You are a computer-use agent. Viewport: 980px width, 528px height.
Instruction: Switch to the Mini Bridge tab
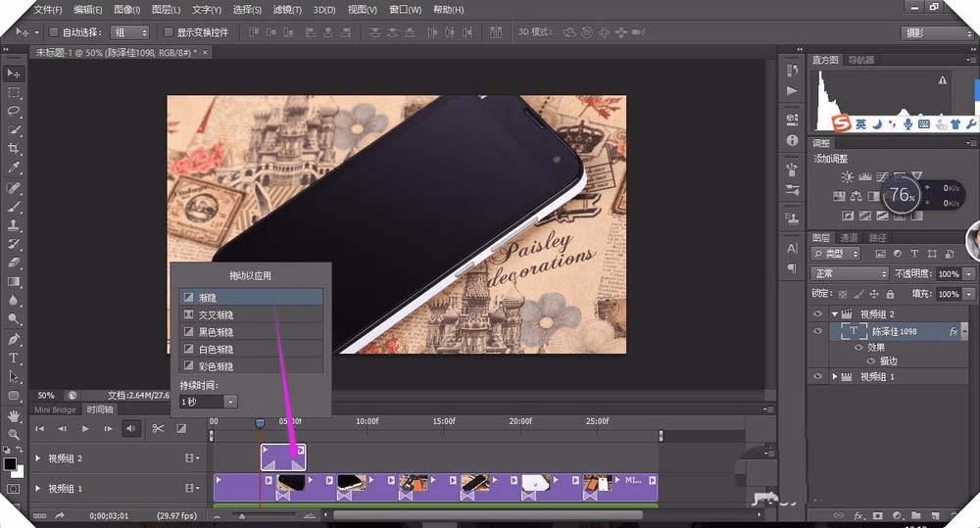coord(56,409)
